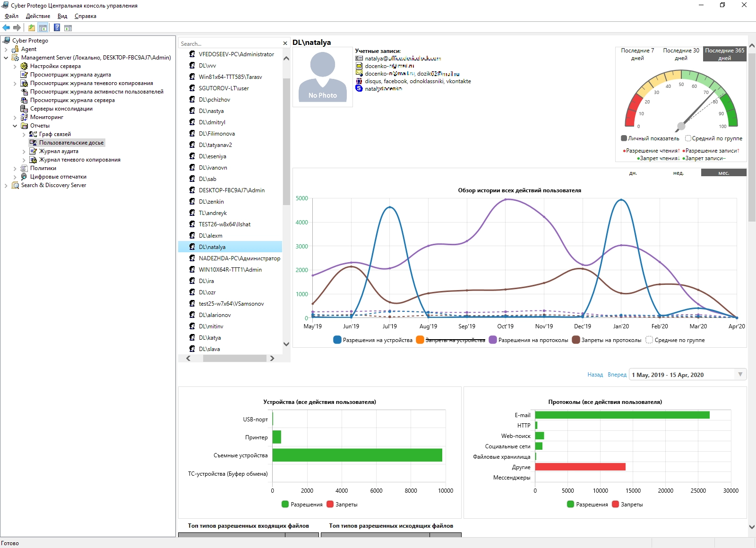The height and width of the screenshot is (548, 756).
Task: Select the Цифровые отпечатки fingerprint icon
Action: 24,177
